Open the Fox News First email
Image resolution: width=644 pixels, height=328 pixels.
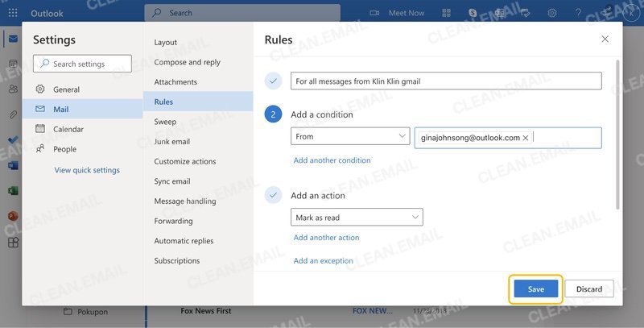pyautogui.click(x=206, y=311)
